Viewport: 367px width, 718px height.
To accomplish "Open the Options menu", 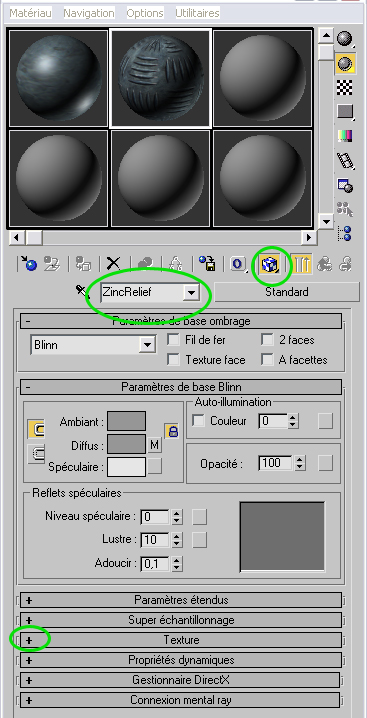I will point(145,13).
